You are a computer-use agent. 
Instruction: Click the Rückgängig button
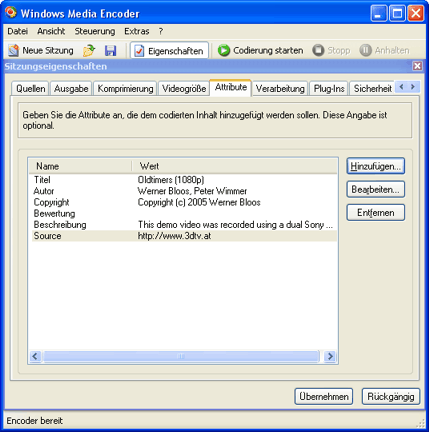391,397
